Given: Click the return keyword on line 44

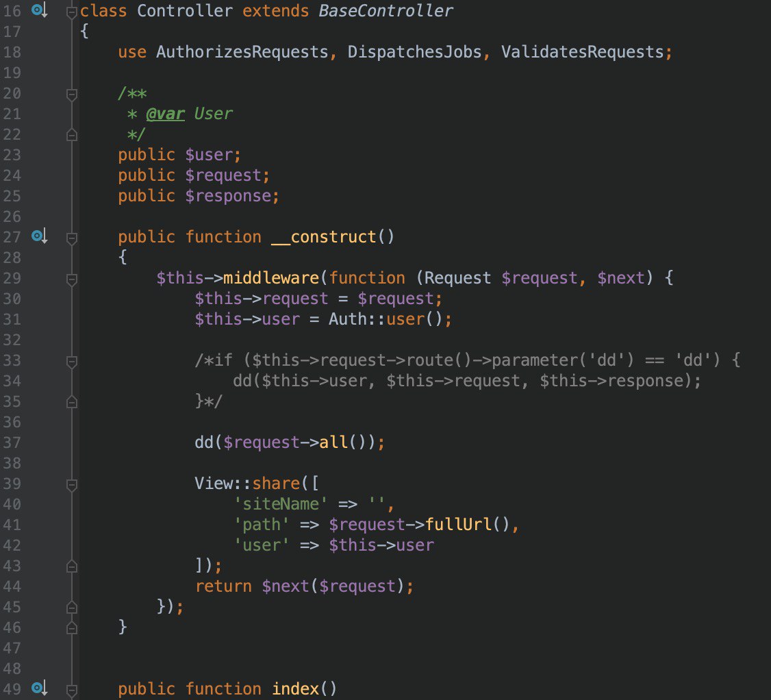Looking at the screenshot, I should pyautogui.click(x=223, y=586).
